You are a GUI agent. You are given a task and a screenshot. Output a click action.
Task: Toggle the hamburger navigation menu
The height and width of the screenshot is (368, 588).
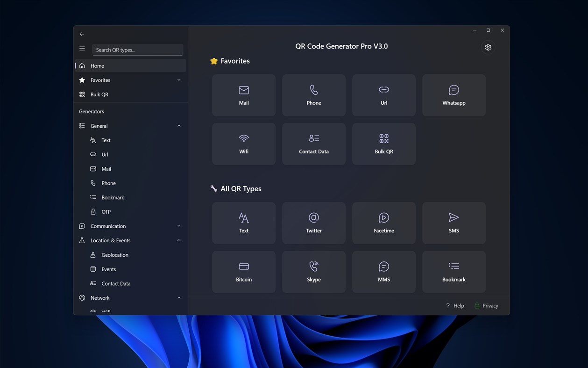82,48
